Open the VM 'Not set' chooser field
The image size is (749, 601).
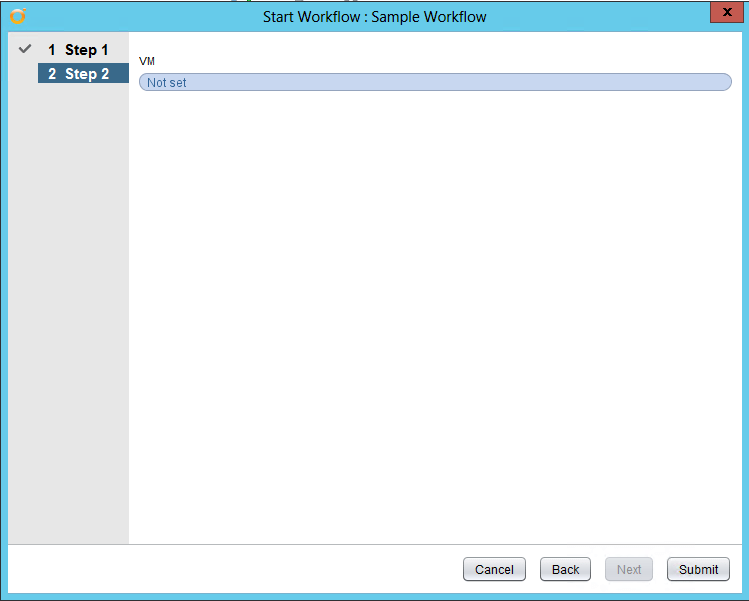pyautogui.click(x=435, y=82)
